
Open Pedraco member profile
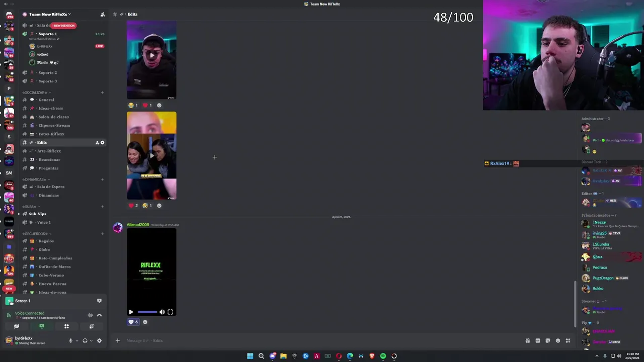coord(600,267)
